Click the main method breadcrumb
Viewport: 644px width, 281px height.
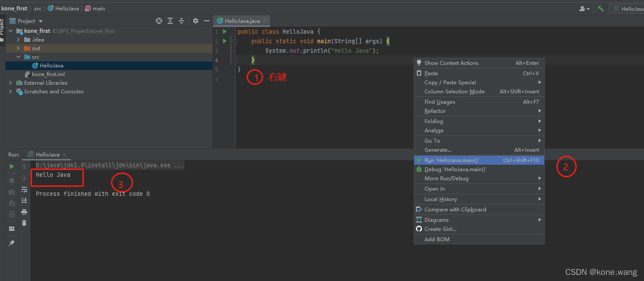(x=95, y=8)
